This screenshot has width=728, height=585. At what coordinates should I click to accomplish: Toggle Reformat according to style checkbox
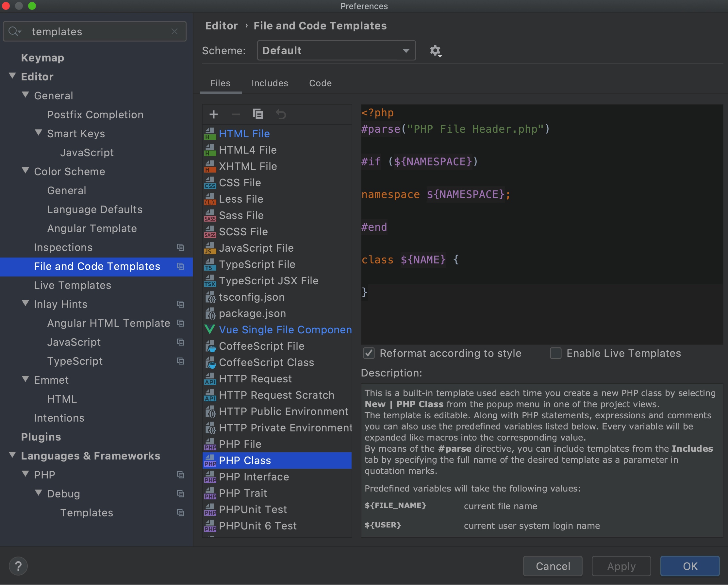(x=369, y=353)
